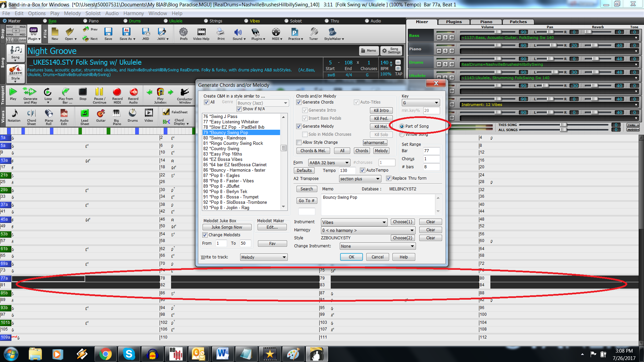Open the Genre Bouncy (Jazz) dropdown
Image resolution: width=644 pixels, height=362 pixels.
(262, 103)
